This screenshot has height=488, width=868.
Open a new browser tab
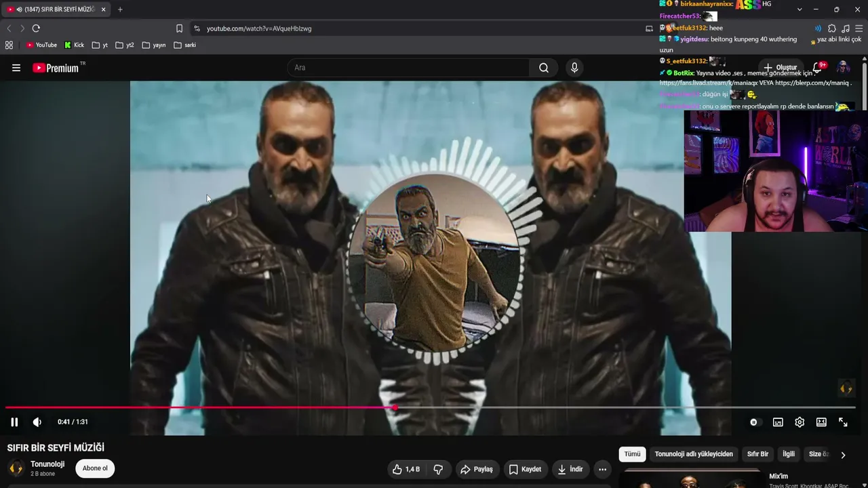point(120,9)
